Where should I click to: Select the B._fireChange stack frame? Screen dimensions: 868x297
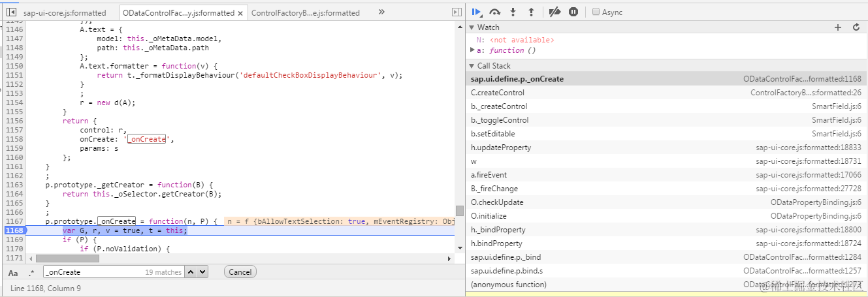666,189
